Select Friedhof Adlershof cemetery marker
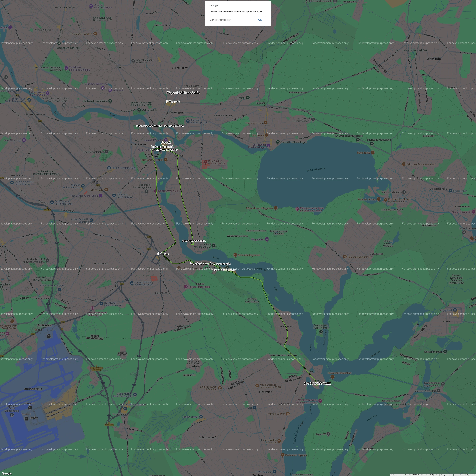This screenshot has height=476, width=476. pyautogui.click(x=106, y=152)
